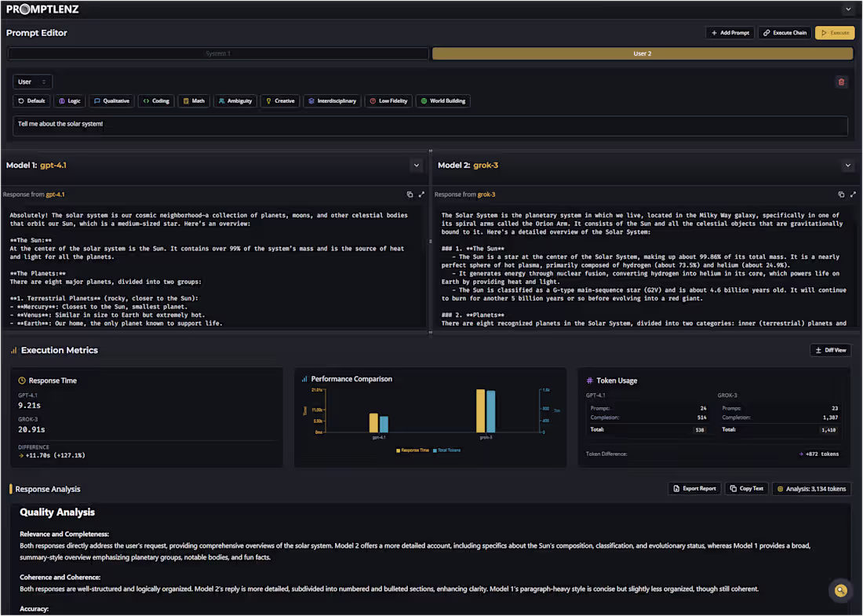Copy the grok-3 response
The height and width of the screenshot is (616, 863).
click(x=841, y=195)
